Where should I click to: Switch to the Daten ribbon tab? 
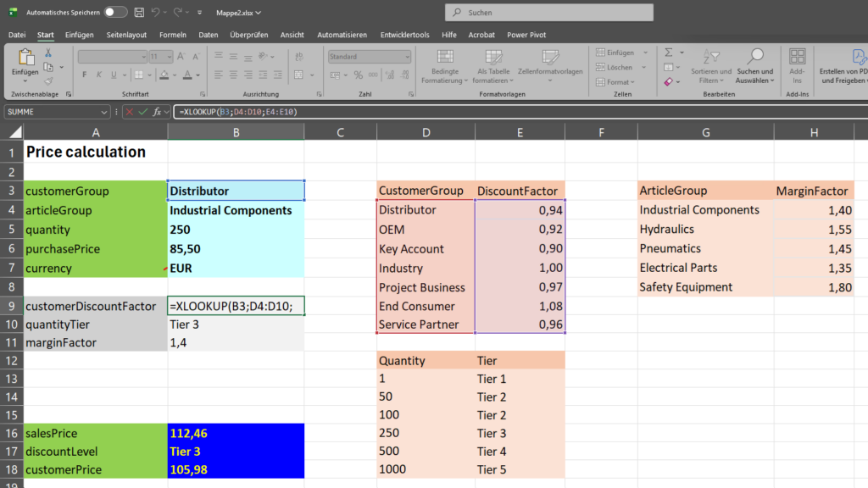click(x=209, y=34)
